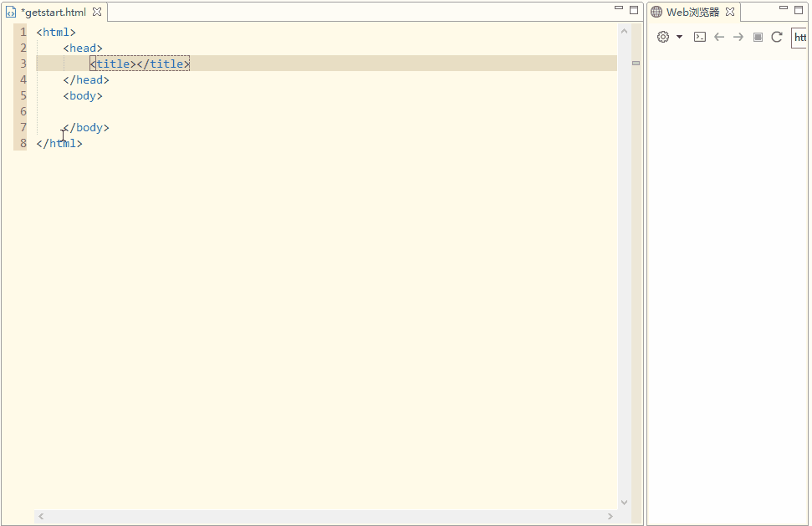Viewport: 812px width, 526px height.
Task: Close the Web浏览器 tab
Action: point(730,12)
